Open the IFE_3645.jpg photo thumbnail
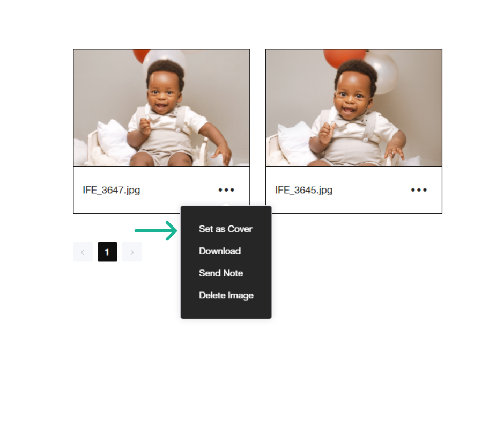 [353, 108]
